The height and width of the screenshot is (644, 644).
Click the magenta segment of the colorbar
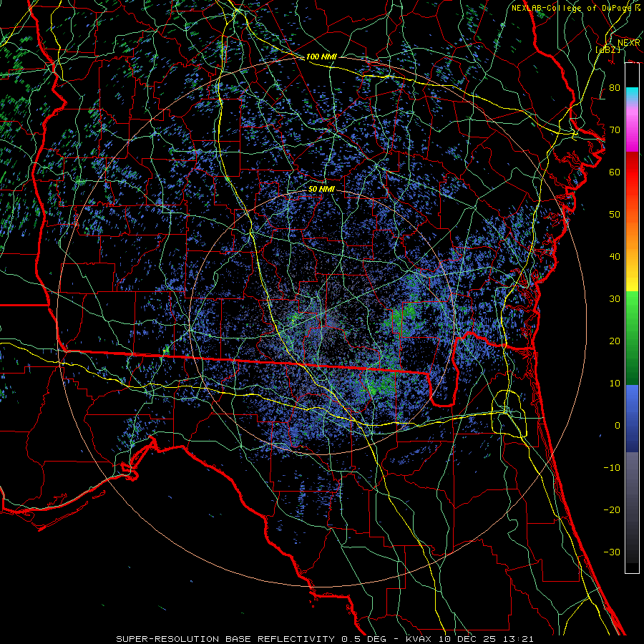pos(632,130)
